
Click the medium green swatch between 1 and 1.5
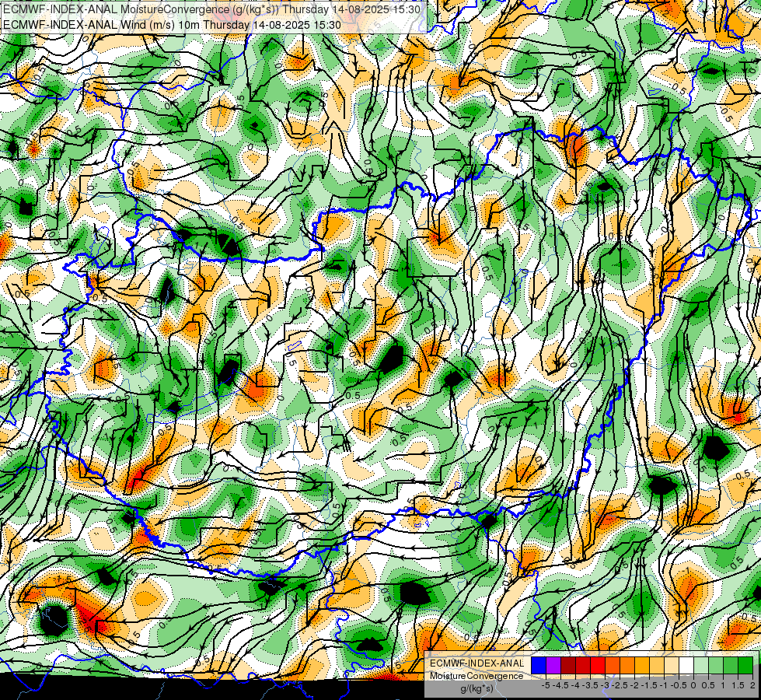tap(731, 666)
